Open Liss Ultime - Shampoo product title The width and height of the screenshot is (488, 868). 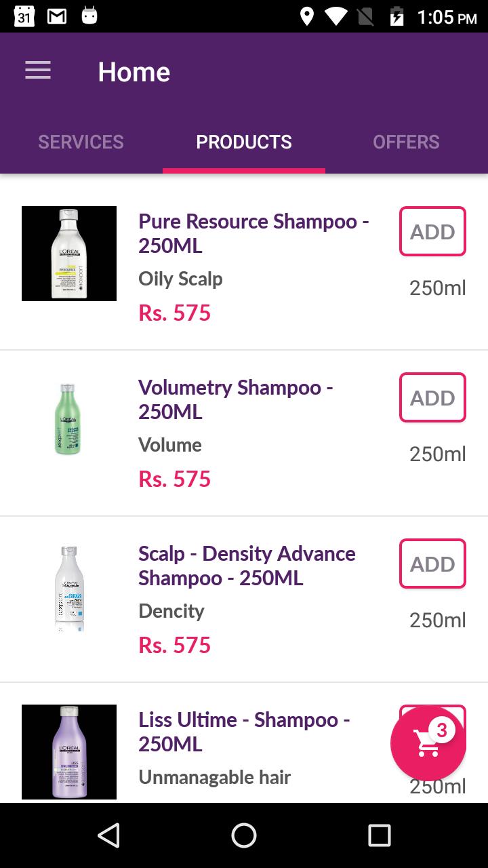(244, 732)
